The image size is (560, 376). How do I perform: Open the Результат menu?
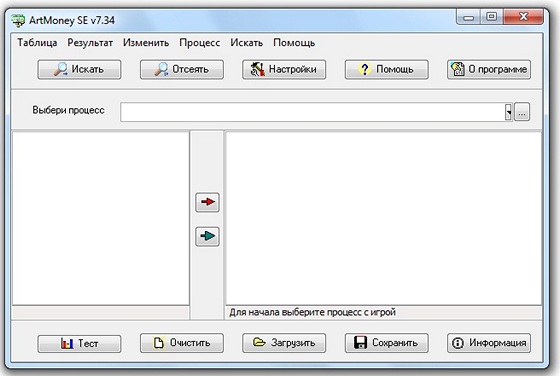click(x=90, y=43)
